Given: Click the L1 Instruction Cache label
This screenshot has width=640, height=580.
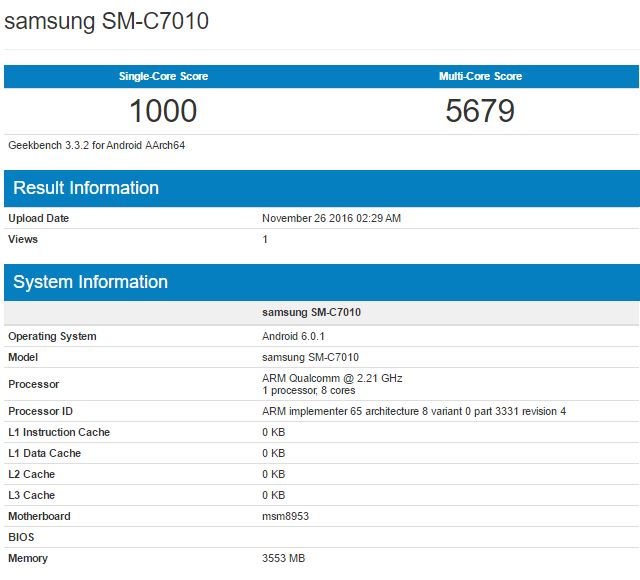Looking at the screenshot, I should [x=59, y=432].
